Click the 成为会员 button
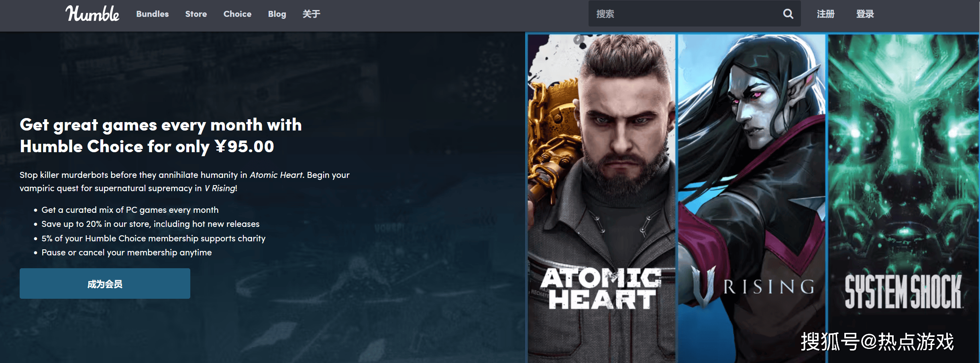Screen dimensions: 980x363 105,283
